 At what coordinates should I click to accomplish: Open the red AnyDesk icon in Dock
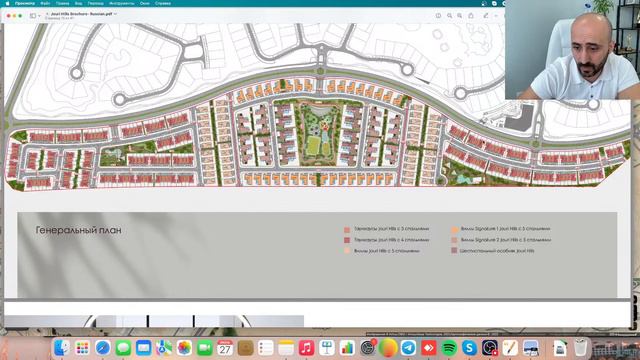click(x=429, y=348)
